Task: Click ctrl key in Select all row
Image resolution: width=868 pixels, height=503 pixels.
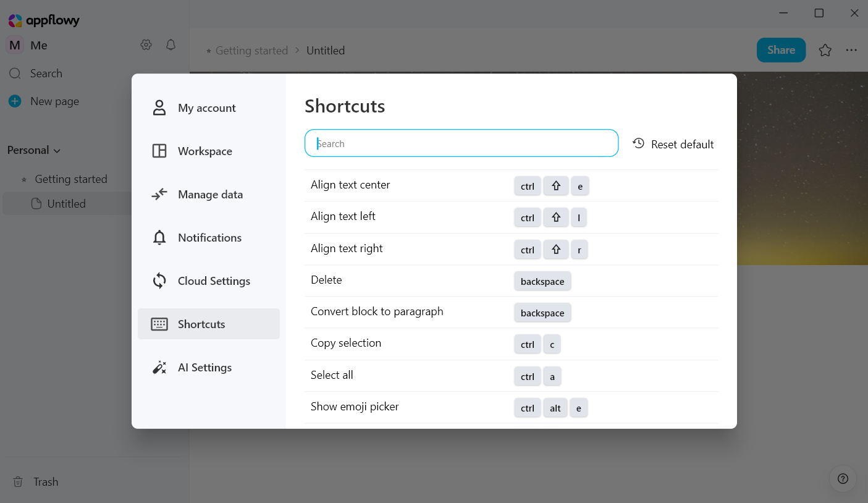Action: pyautogui.click(x=528, y=376)
